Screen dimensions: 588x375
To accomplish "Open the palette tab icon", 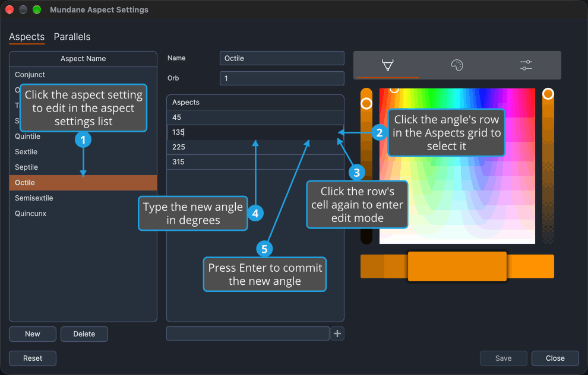I will (457, 65).
